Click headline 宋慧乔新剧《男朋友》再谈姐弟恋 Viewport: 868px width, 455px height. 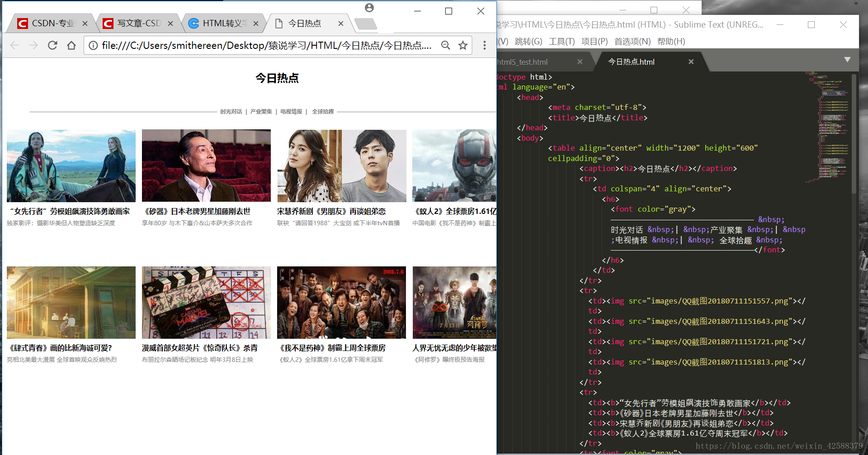[x=331, y=211]
